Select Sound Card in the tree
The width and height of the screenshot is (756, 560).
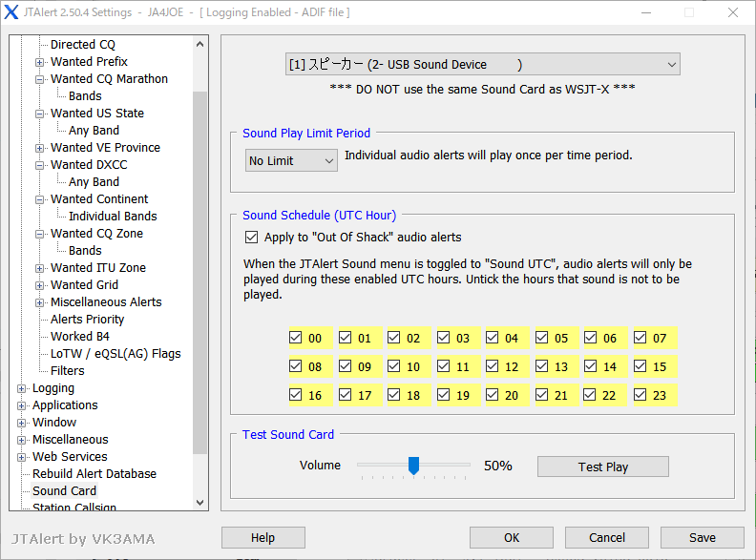[x=65, y=490]
